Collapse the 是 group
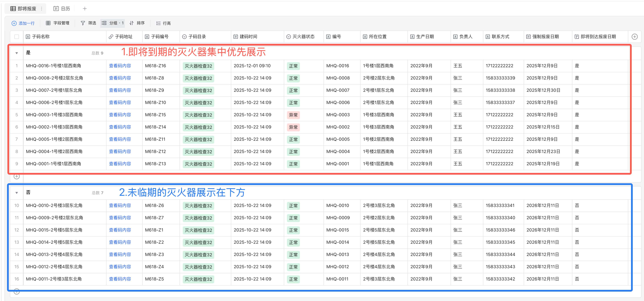This screenshot has width=644, height=301. pos(16,53)
